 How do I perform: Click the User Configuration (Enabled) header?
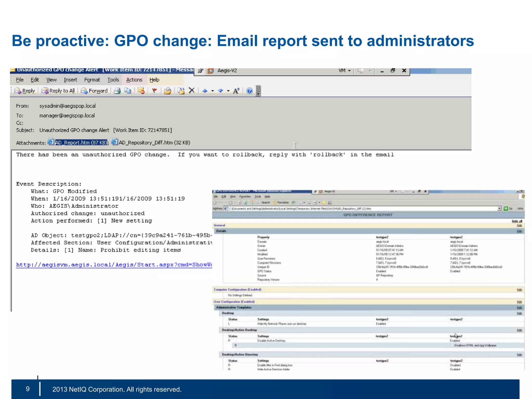click(234, 302)
